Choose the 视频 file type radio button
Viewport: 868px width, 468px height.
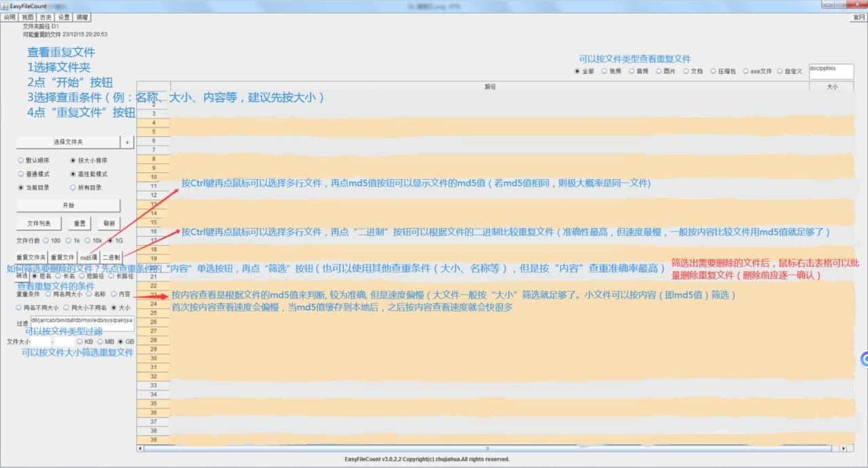tap(604, 71)
